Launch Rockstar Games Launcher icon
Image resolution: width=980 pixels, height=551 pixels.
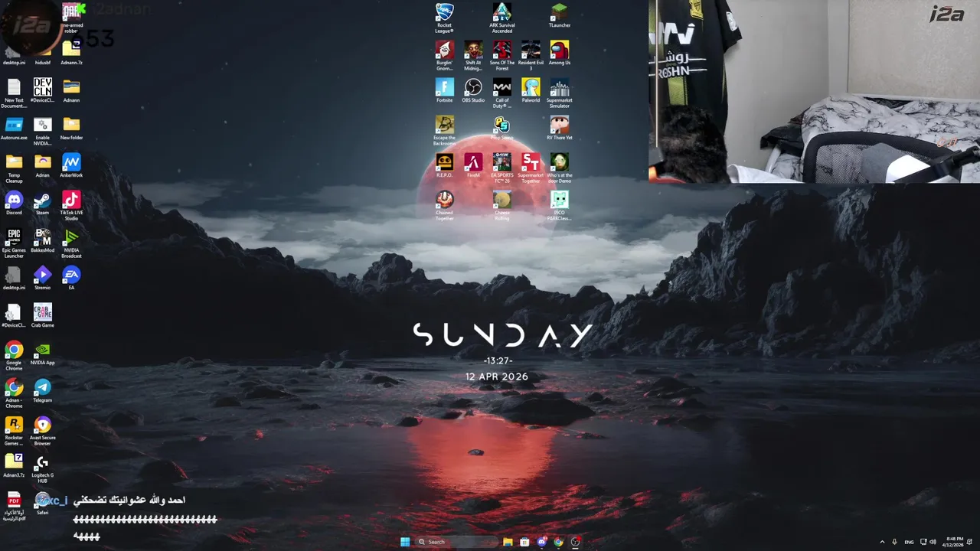pyautogui.click(x=14, y=430)
